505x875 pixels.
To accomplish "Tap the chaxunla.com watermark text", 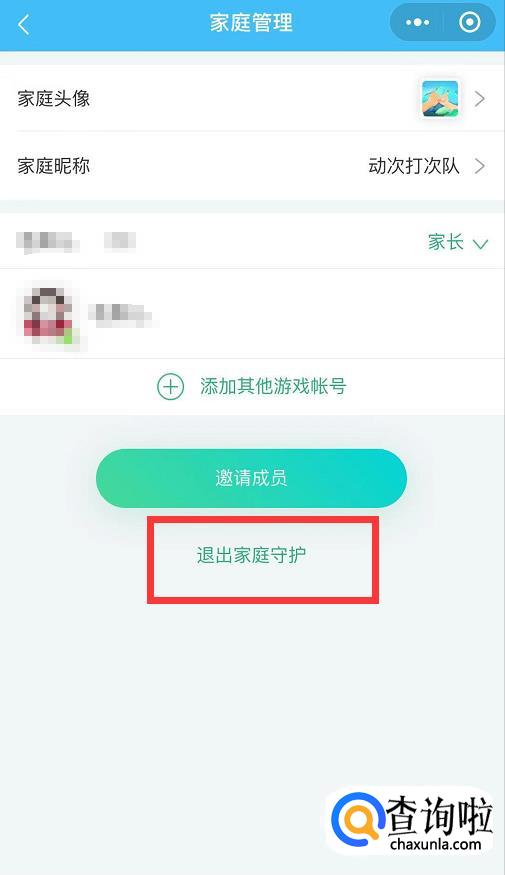I will point(436,844).
